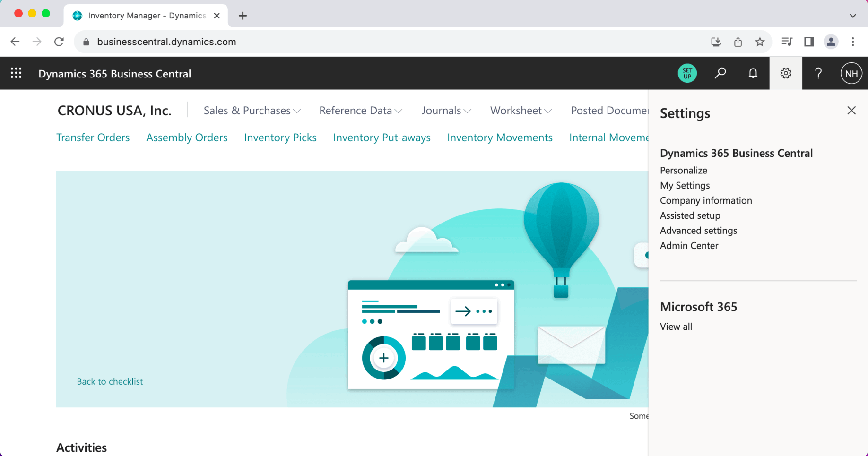Open Inventory Picks page
The image size is (868, 456).
280,138
